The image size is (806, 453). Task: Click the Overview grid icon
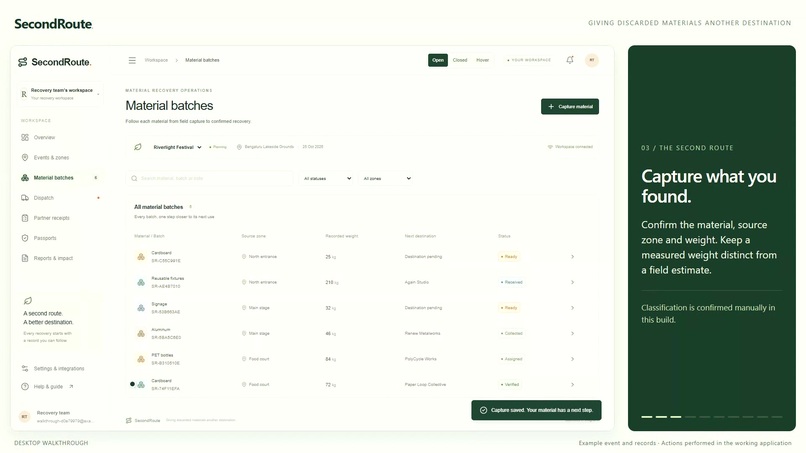tap(25, 137)
